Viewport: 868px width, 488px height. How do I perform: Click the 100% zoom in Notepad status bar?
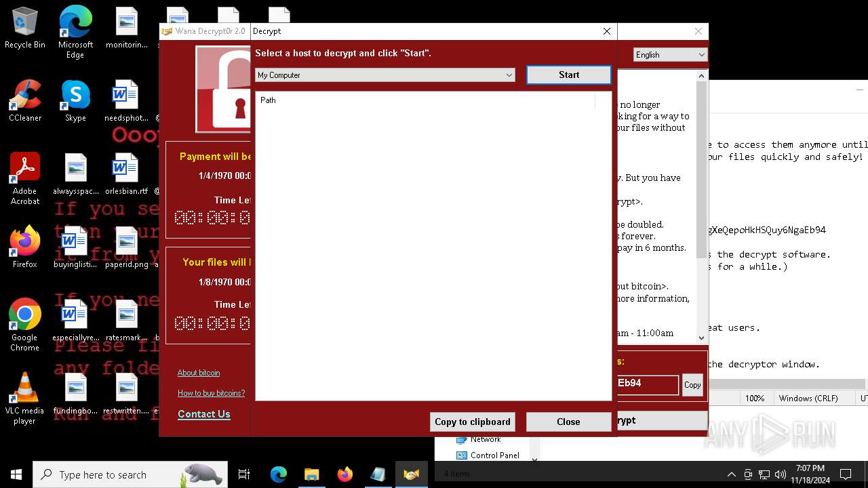[x=755, y=399]
